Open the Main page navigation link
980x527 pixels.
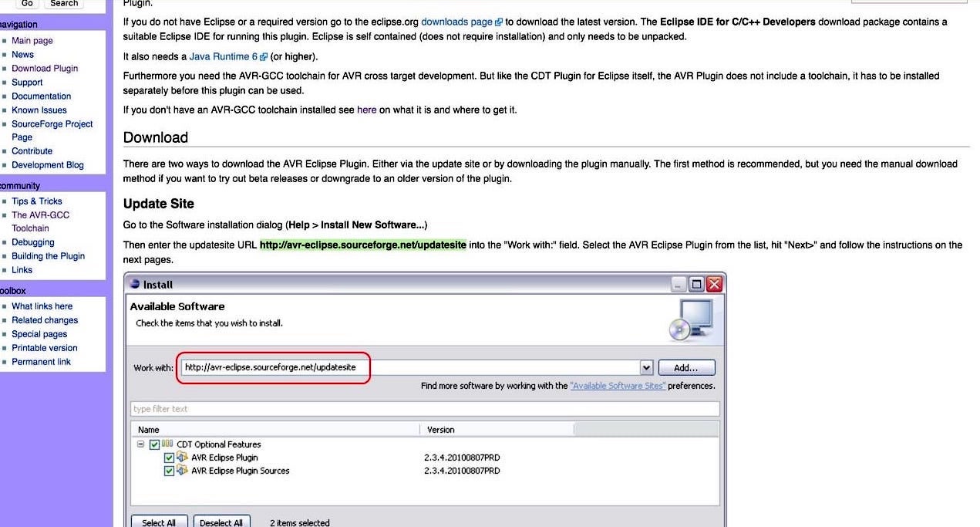[x=32, y=41]
